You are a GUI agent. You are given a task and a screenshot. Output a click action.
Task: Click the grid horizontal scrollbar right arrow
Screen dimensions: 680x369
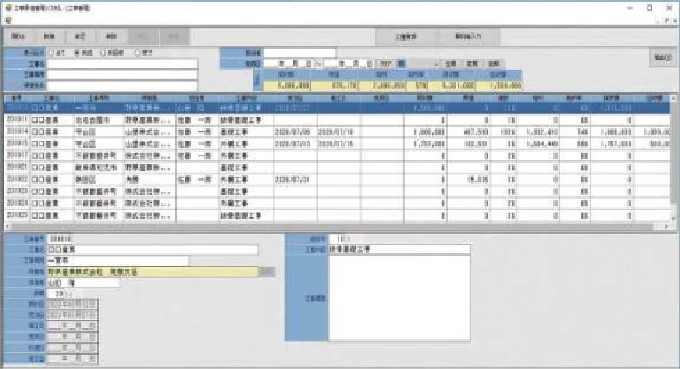(x=667, y=226)
